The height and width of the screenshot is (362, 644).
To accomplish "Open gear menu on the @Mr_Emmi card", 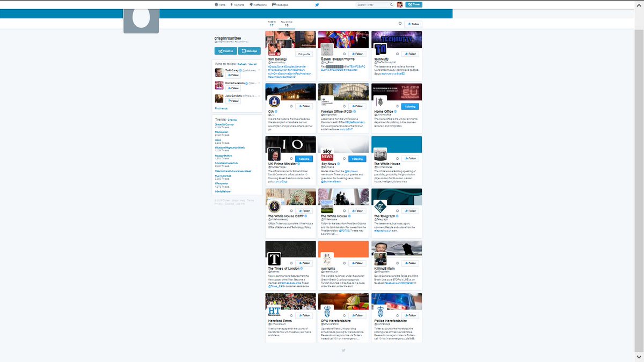I will pos(343,54).
